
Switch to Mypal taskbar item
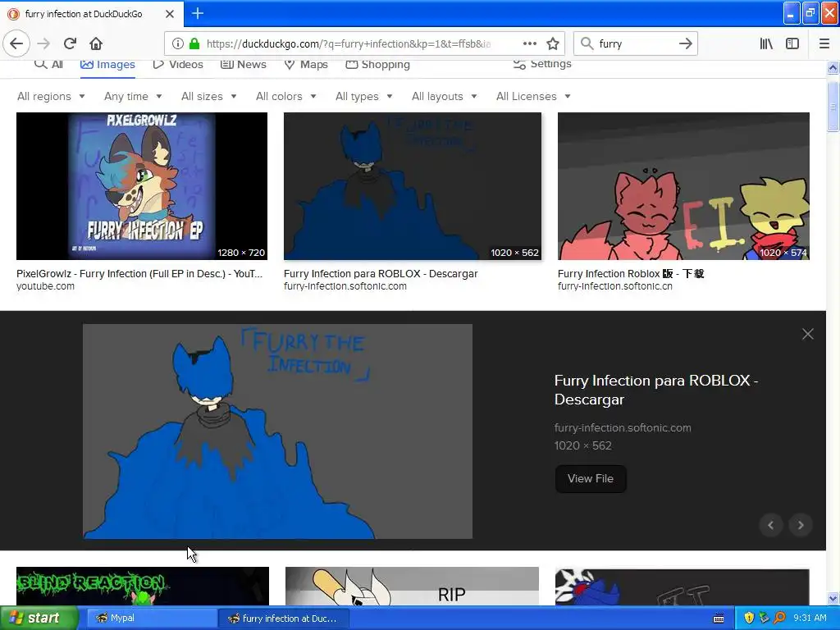(x=150, y=619)
